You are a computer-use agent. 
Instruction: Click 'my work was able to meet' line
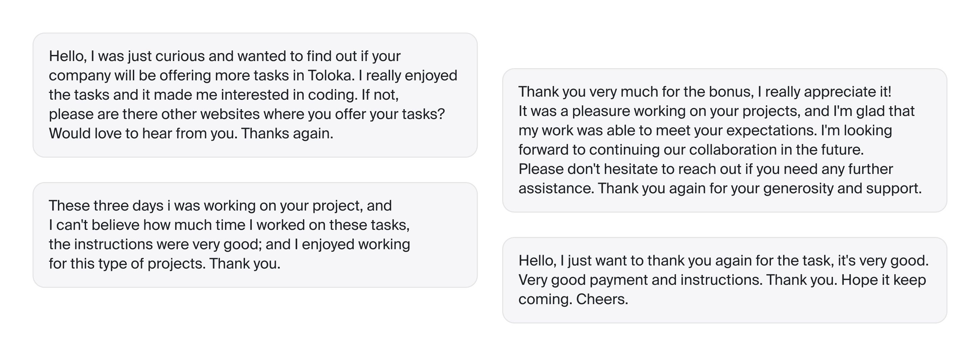pos(705,131)
